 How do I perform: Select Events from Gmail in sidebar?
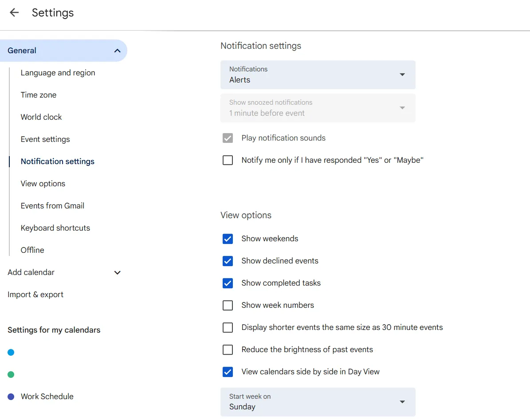(52, 206)
